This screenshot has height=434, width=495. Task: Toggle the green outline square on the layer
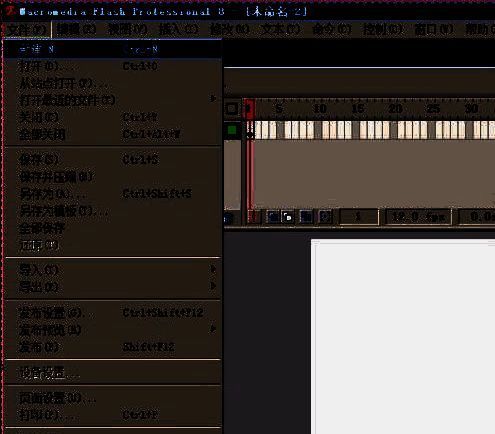pyautogui.click(x=232, y=130)
